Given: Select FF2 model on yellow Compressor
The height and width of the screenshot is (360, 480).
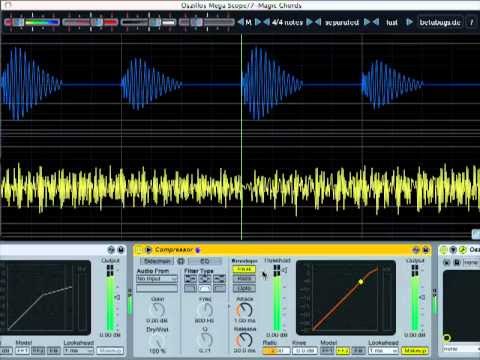Looking at the screenshot, I should [x=342, y=351].
